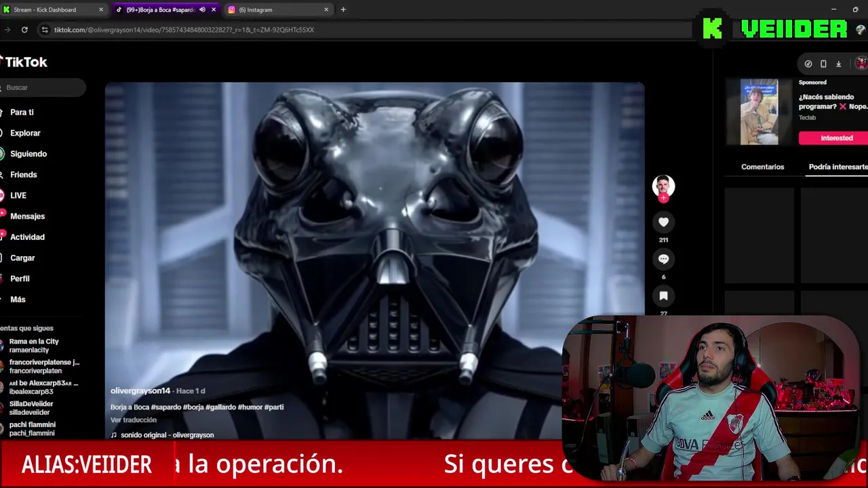The height and width of the screenshot is (488, 868).
Task: Switch to the Stream - Kick Dashboard tab
Action: point(52,9)
